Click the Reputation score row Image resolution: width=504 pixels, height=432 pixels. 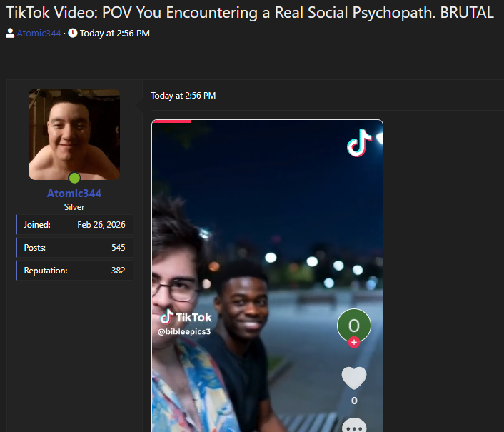coord(74,271)
